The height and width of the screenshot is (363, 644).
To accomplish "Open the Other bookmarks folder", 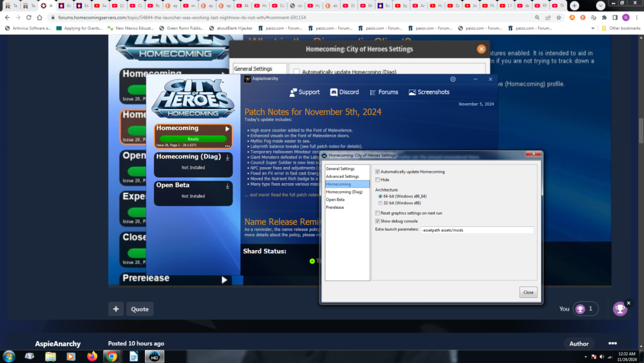I will [621, 28].
